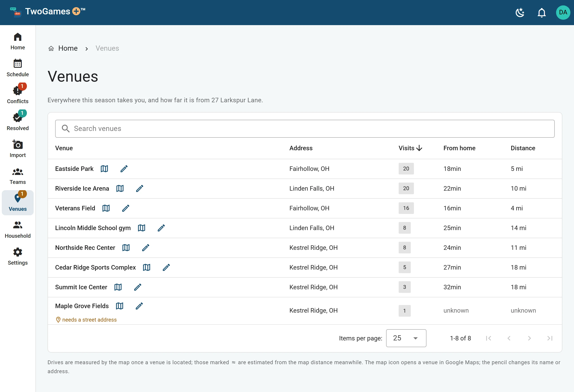Viewport: 574px width, 392px height.
Task: Edit Cedar Ridge Sports Complex entry
Action: [166, 268]
